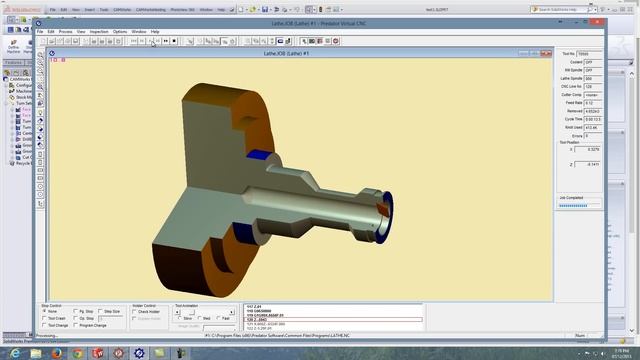
Task: Click the Step Size input box
Action: click(x=111, y=318)
